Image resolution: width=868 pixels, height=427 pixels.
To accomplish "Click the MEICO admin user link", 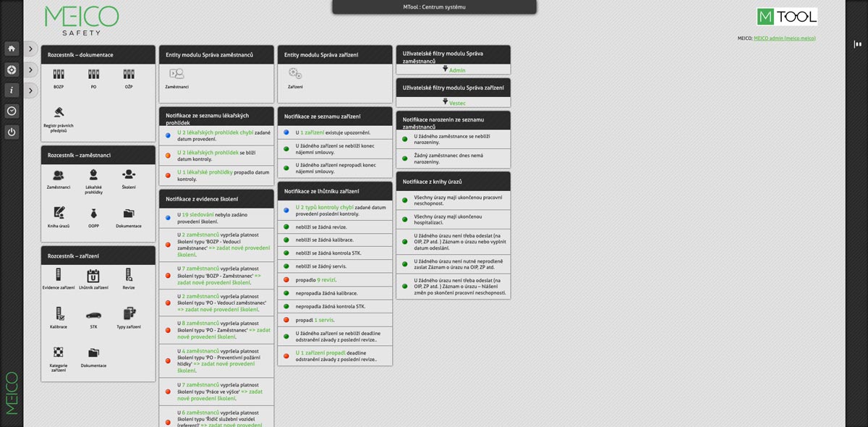I will coord(784,38).
